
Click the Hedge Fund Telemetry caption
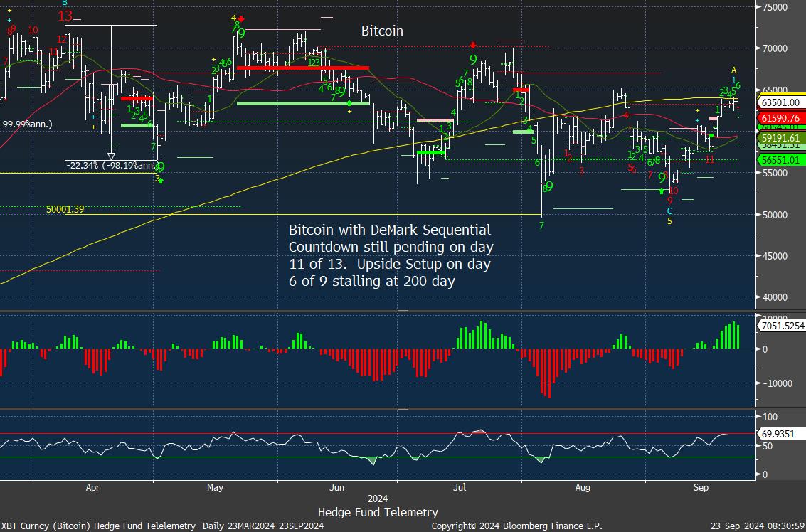coord(378,512)
